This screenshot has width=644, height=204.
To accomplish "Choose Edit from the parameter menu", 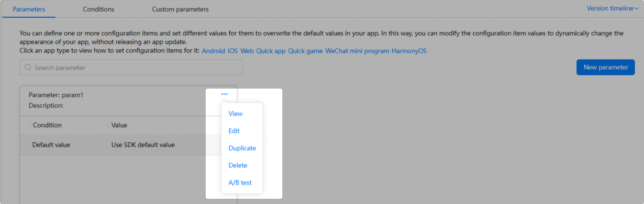I will tap(234, 131).
